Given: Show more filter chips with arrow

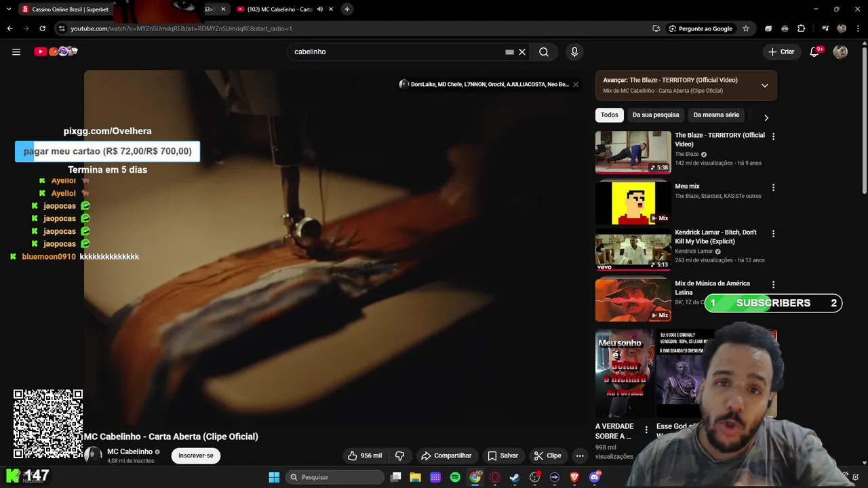Looking at the screenshot, I should tap(766, 118).
